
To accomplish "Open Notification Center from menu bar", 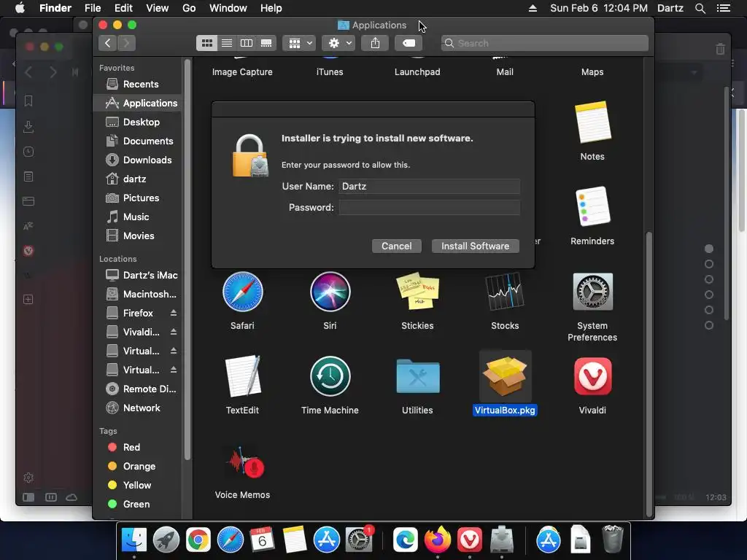I will (723, 8).
